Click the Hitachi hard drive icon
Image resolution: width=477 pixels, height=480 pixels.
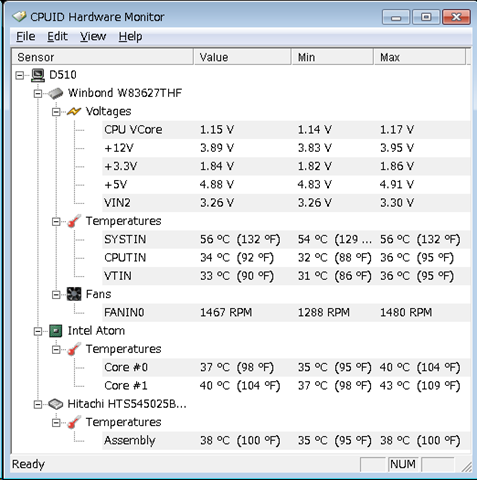(56, 404)
